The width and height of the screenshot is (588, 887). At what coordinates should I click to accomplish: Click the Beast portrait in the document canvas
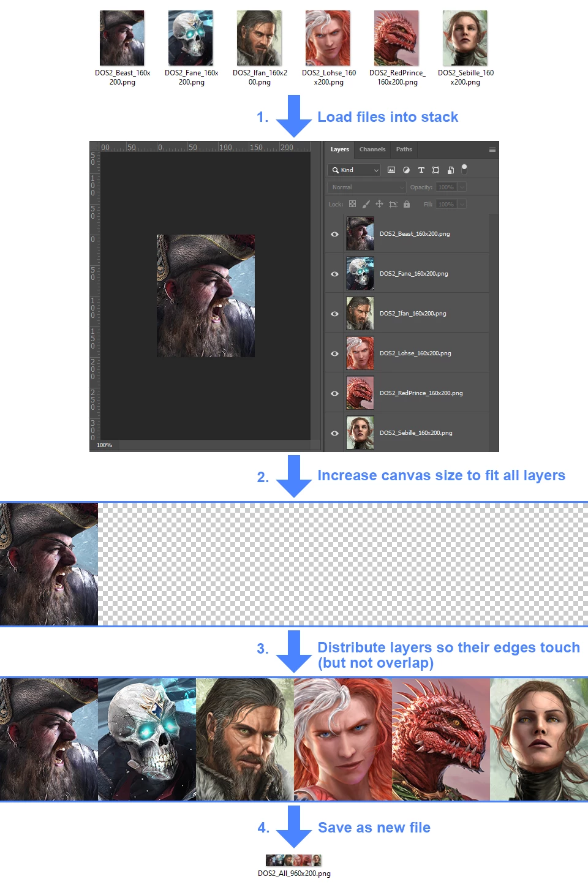coord(206,296)
